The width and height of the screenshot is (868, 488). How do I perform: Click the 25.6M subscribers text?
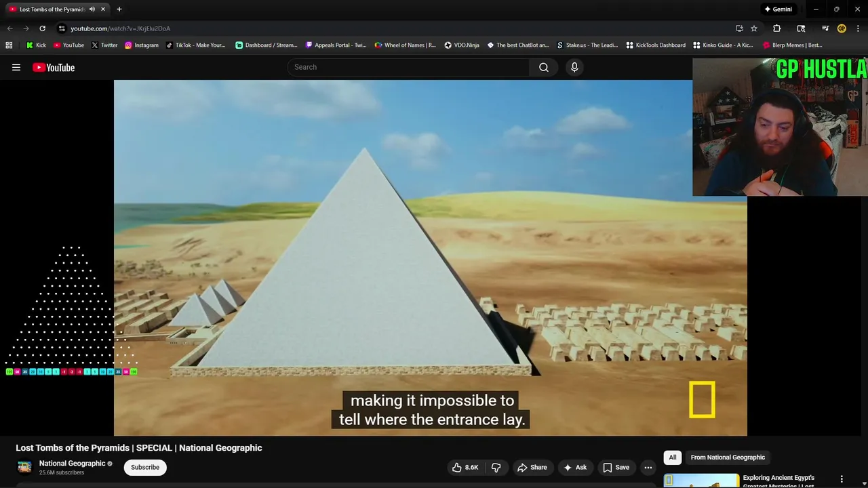[62, 472]
